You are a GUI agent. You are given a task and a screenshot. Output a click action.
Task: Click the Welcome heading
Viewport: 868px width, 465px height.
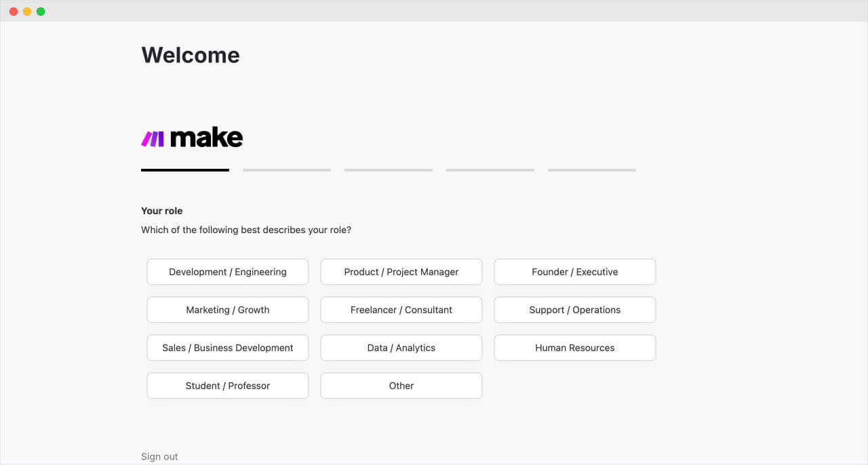point(190,55)
